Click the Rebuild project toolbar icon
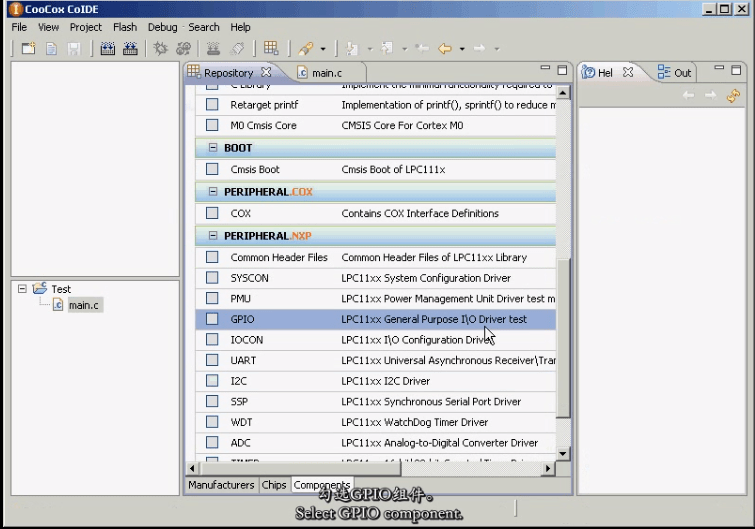The image size is (755, 529). [130, 48]
